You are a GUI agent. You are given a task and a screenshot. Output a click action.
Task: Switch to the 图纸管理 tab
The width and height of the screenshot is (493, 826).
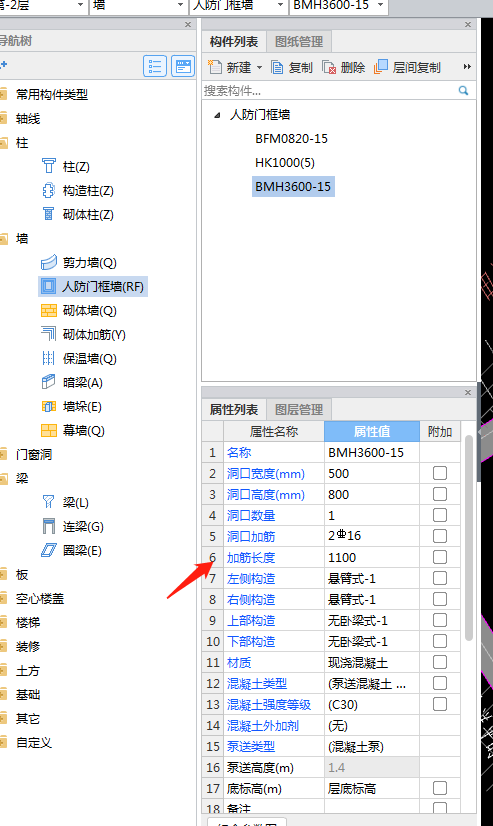click(299, 42)
